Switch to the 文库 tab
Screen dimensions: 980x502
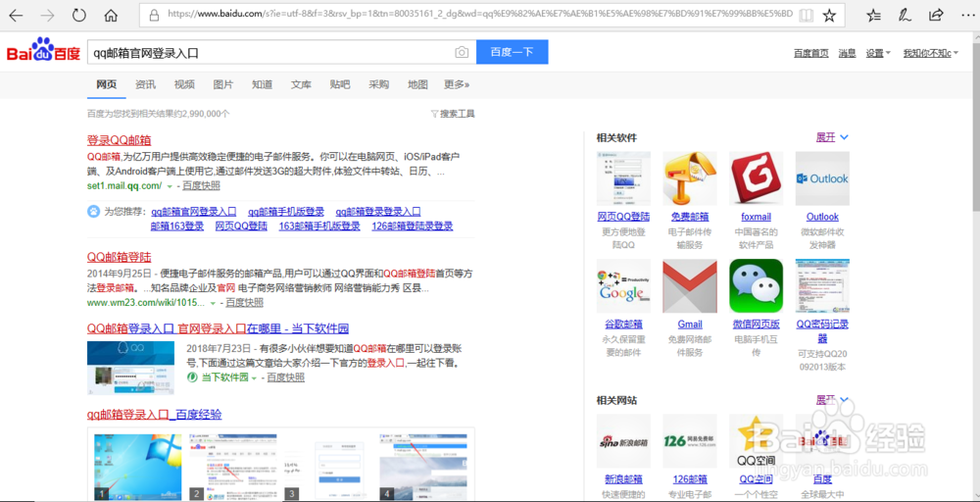301,84
